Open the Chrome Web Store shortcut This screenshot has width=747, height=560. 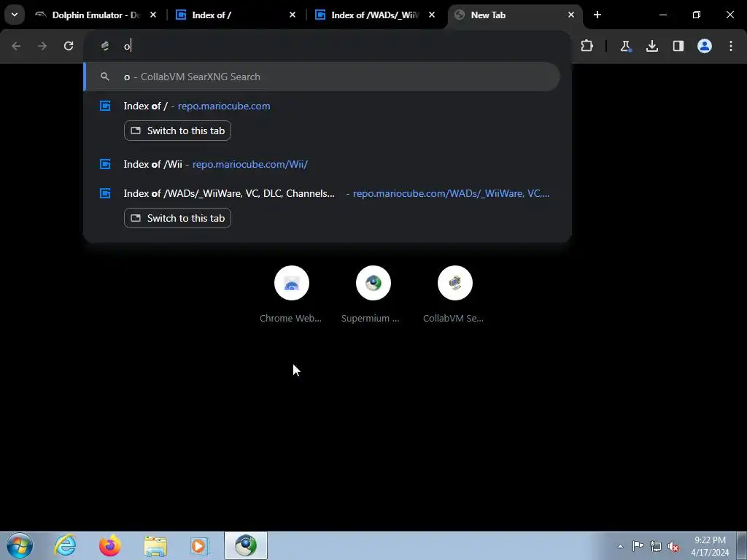pos(291,295)
